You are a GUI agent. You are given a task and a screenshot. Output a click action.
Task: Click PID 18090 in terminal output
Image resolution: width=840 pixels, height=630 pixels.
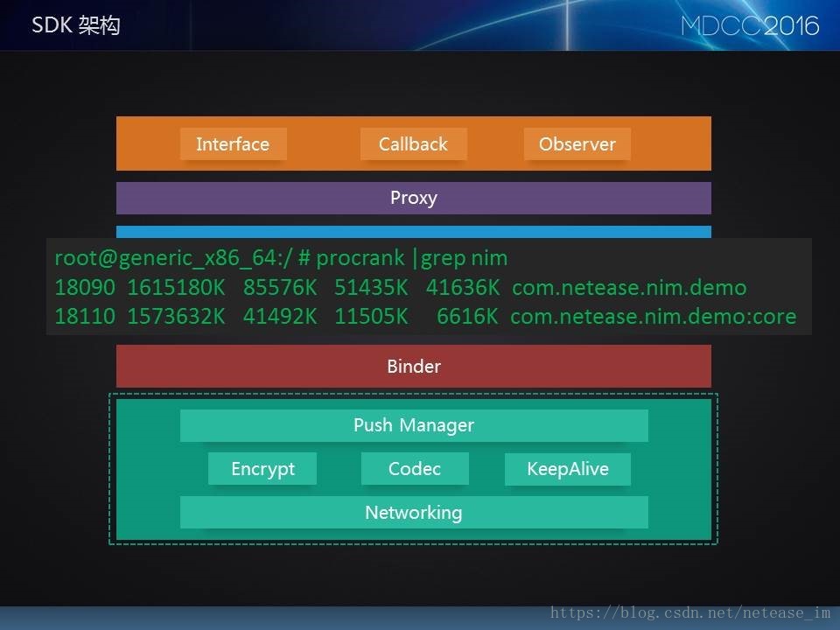85,288
